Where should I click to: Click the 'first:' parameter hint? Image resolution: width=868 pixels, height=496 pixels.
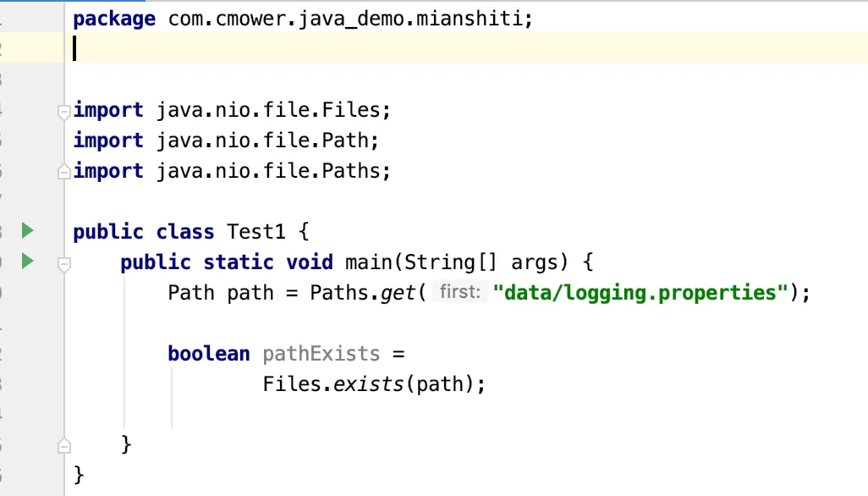coord(459,292)
